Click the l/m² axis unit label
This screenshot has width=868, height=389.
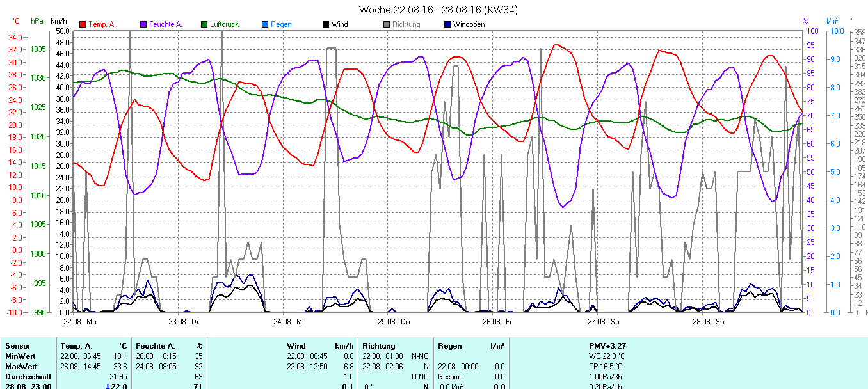pos(832,21)
